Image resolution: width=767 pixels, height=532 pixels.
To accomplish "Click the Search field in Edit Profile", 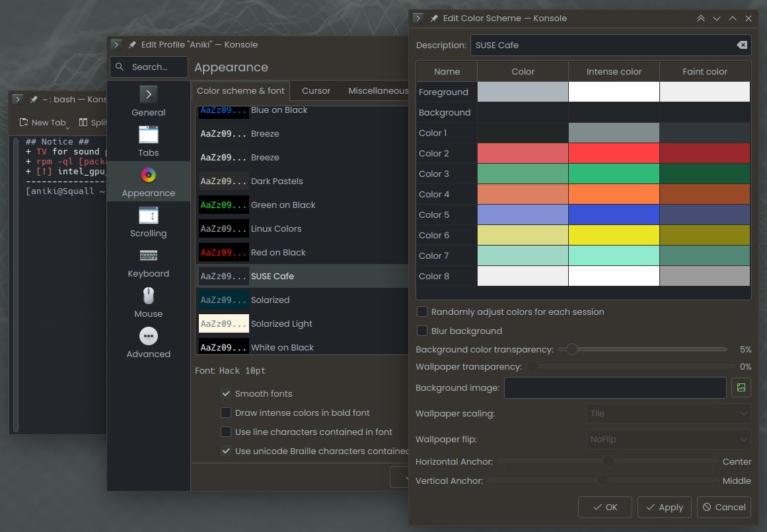I will pos(149,67).
